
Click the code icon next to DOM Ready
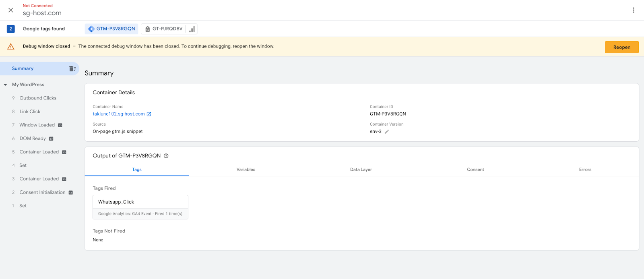[x=51, y=139]
